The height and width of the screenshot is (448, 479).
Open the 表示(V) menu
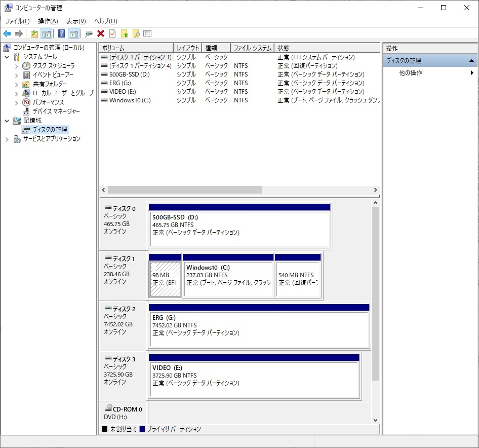click(x=76, y=21)
